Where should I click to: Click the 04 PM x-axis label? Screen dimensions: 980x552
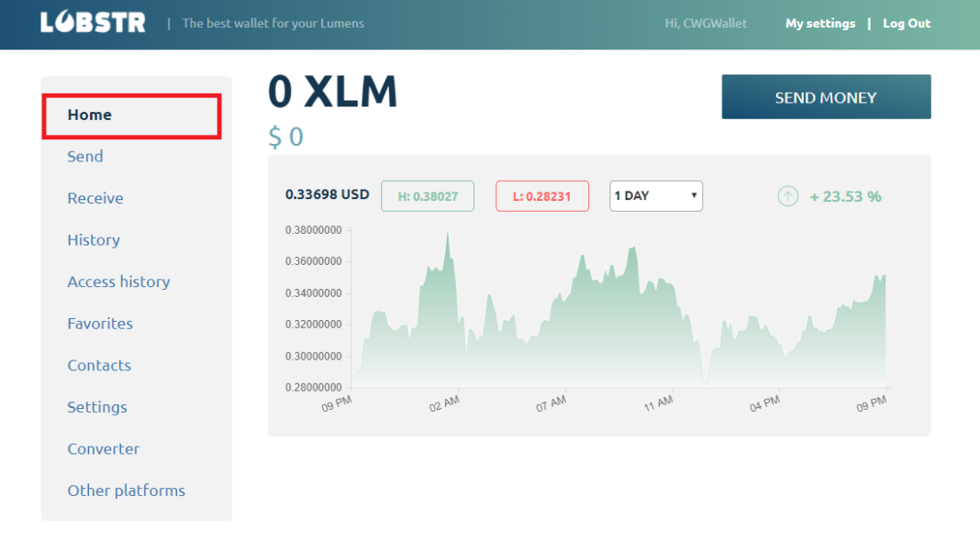coord(764,404)
